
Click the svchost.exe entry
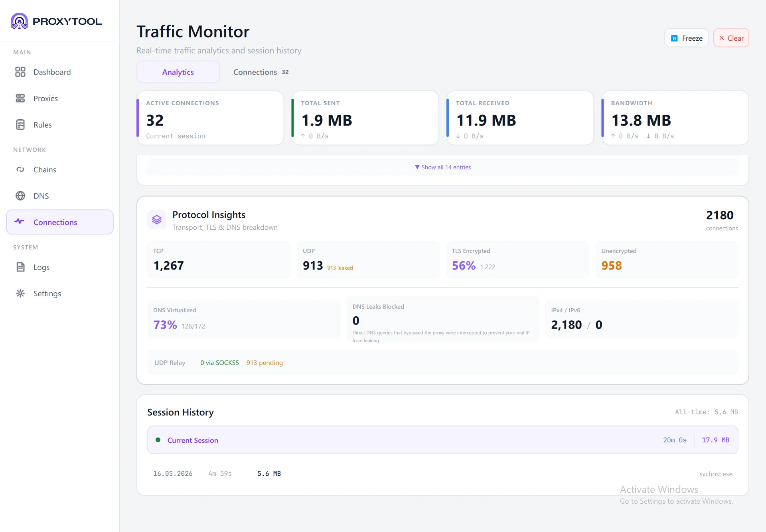coord(716,474)
